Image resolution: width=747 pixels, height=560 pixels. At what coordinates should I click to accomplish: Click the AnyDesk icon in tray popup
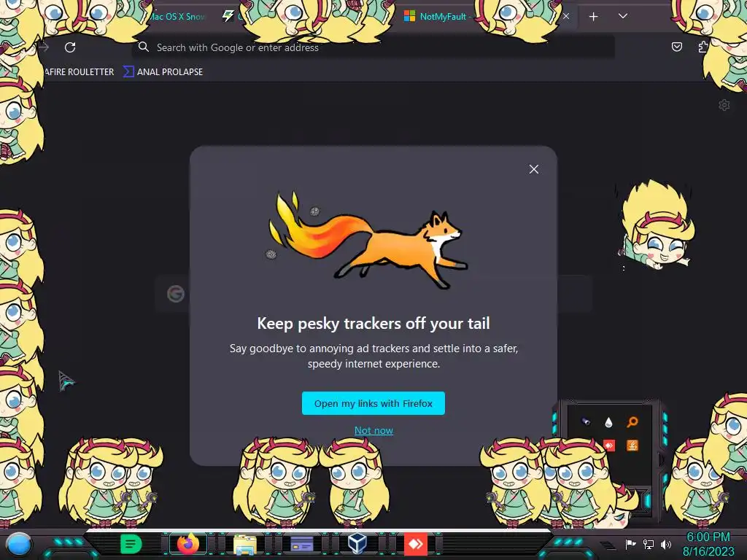click(609, 446)
